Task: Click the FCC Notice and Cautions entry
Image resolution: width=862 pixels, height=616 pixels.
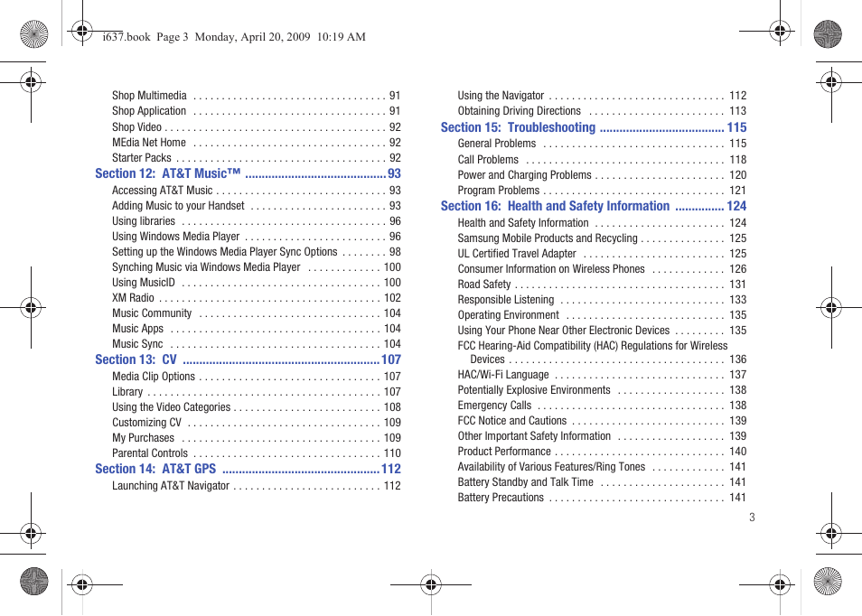Action: point(602,420)
